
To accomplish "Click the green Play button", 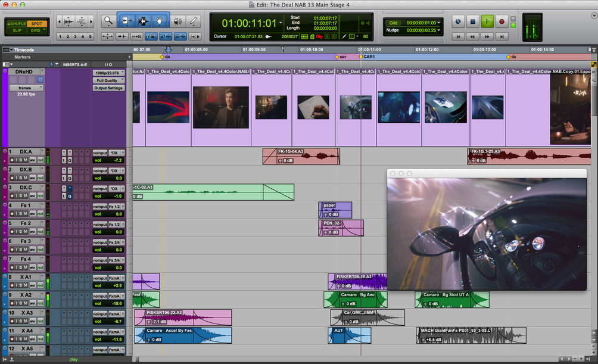I will click(487, 21).
